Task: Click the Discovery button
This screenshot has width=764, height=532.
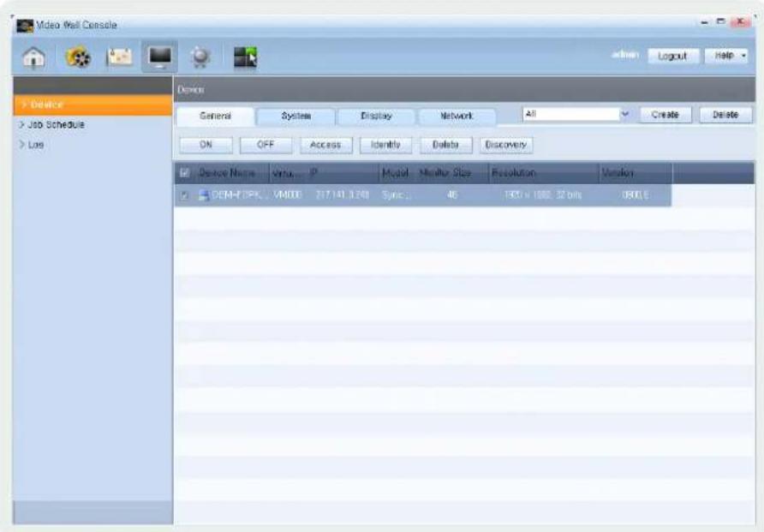Action: pos(506,145)
